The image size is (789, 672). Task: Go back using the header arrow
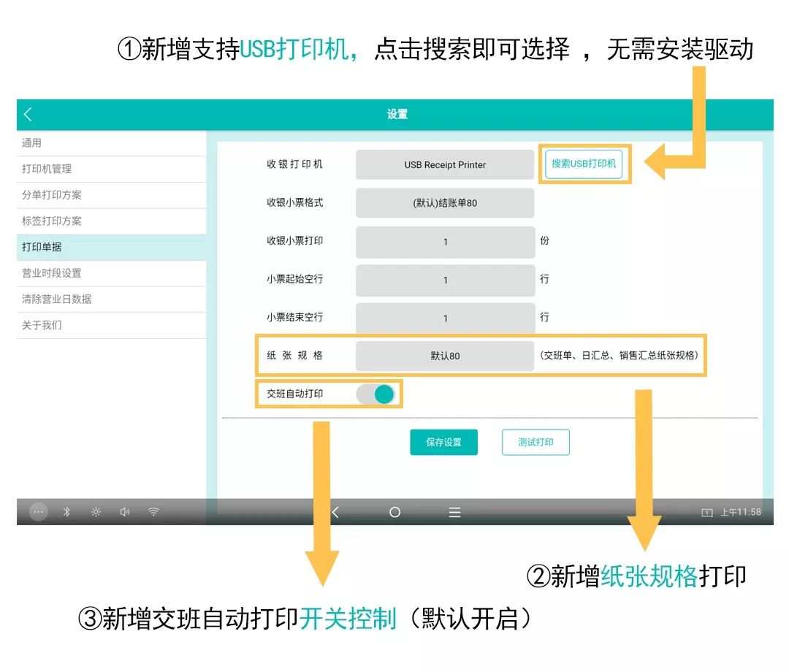(x=28, y=115)
